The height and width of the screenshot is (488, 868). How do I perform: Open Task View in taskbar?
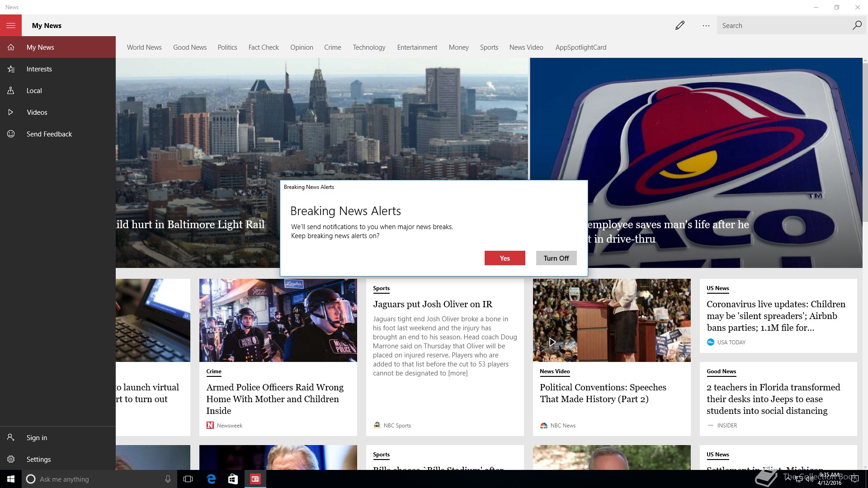pos(188,479)
